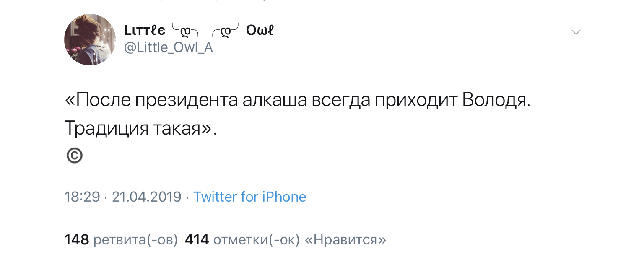Click the 414 likes number

tap(197, 240)
